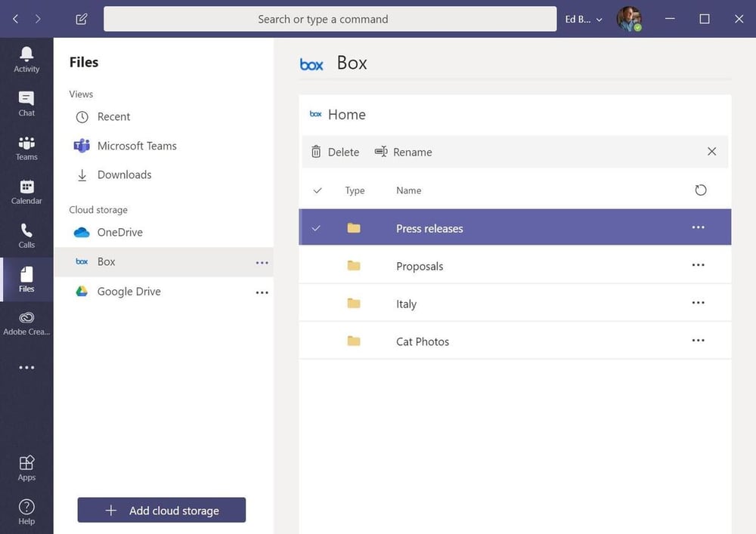Screen dimensions: 756x534
Task: Select all files with the header checkmark
Action: [317, 190]
